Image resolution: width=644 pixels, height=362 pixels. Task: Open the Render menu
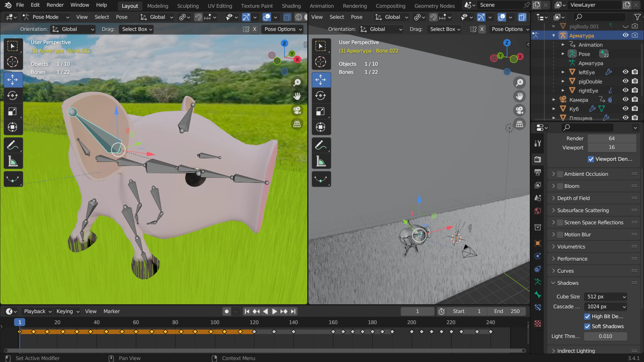pos(55,5)
